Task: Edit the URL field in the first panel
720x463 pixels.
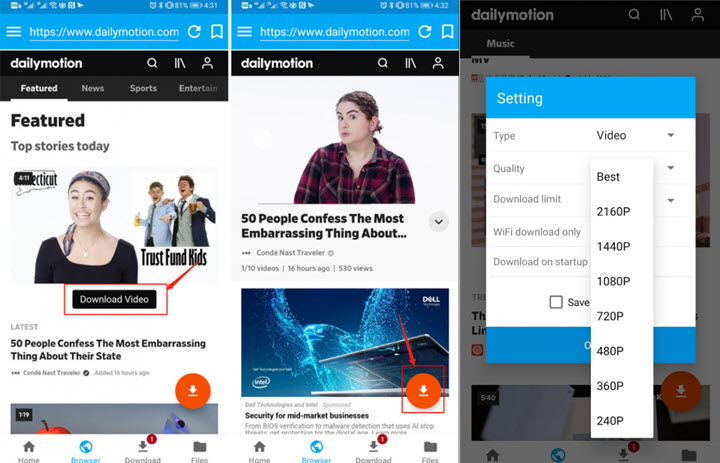Action: tap(104, 32)
